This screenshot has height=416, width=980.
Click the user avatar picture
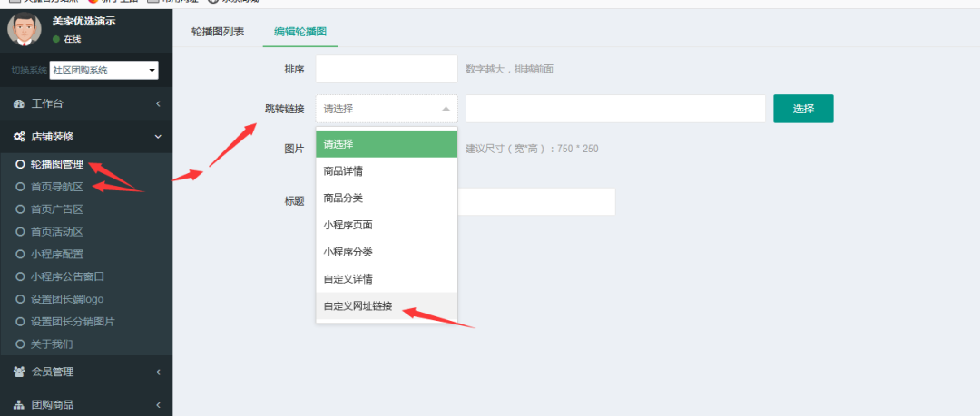pos(24,29)
